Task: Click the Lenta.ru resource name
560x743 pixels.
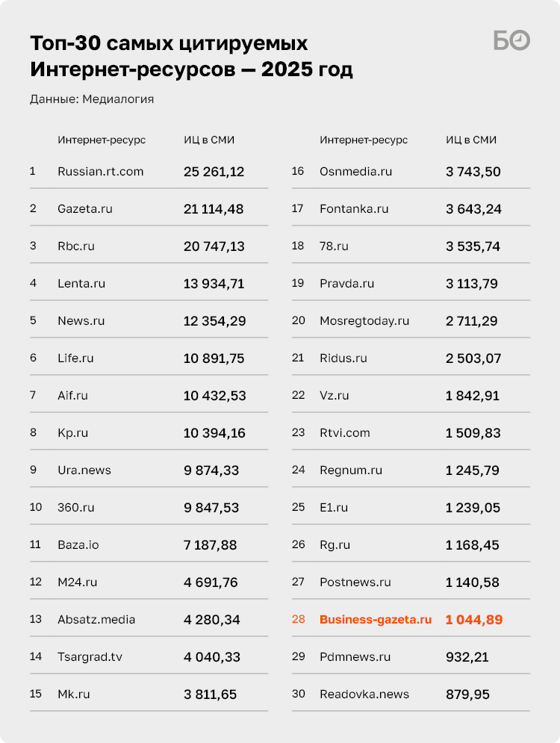Action: (x=81, y=284)
